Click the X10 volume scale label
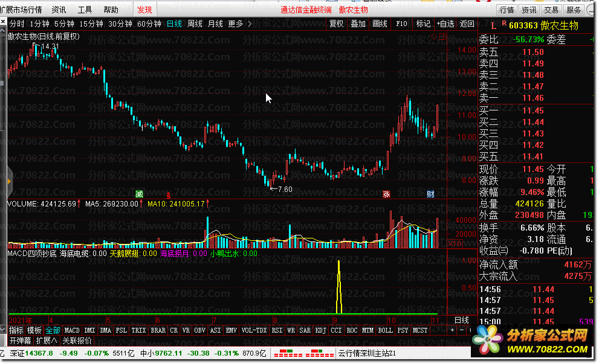This screenshot has height=364, width=599. coord(455,243)
